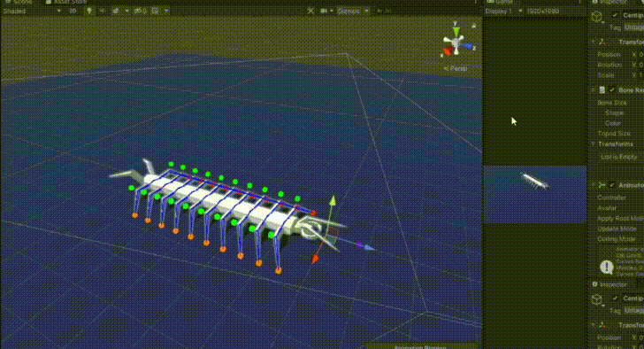644x349 pixels.
Task: Click the 'Update Mode' label
Action: coord(617,229)
